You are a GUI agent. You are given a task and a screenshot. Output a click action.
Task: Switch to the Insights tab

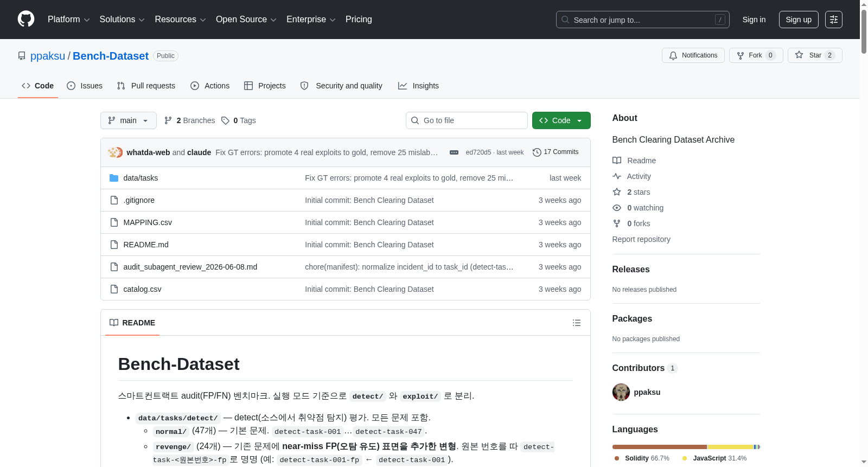tap(418, 86)
